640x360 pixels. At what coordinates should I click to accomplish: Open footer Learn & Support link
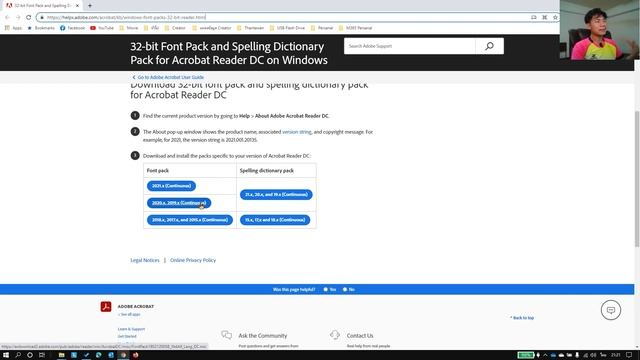(x=131, y=329)
